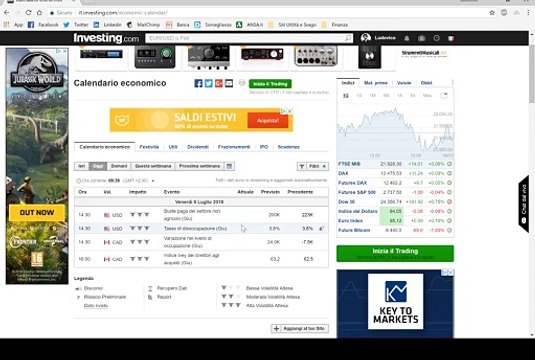
Task: Switch to the Utili tab
Action: coord(173,147)
